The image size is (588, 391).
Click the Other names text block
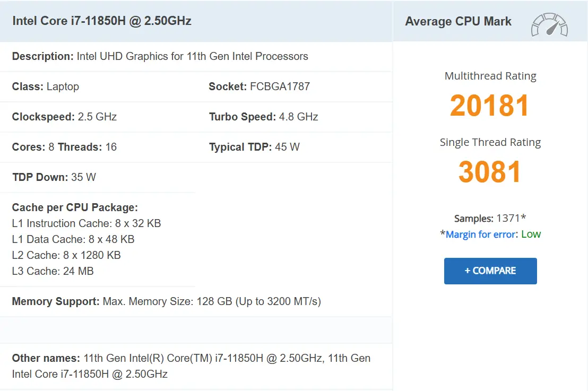[x=191, y=366]
